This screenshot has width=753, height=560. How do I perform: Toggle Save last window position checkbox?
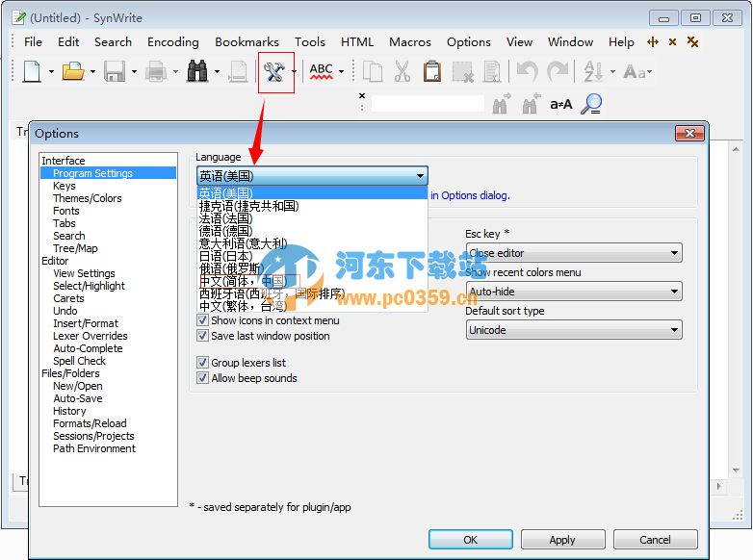202,336
